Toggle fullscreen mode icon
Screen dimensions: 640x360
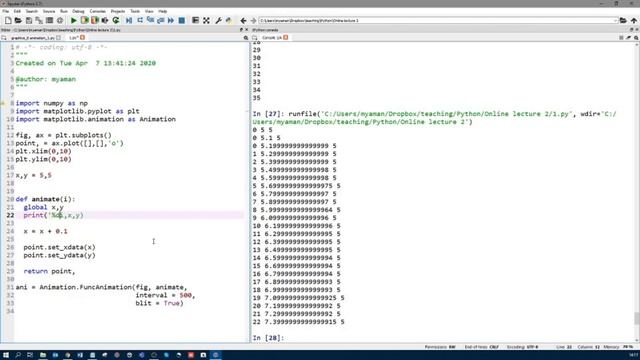207,20
